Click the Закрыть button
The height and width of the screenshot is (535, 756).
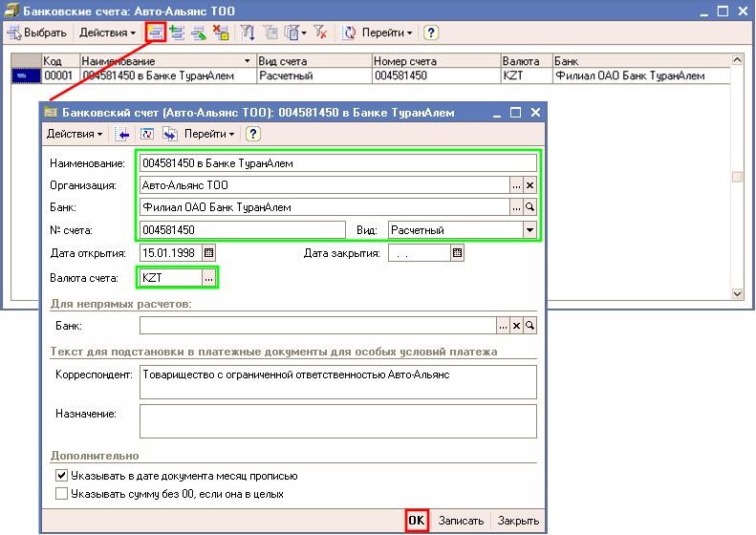coord(518,521)
